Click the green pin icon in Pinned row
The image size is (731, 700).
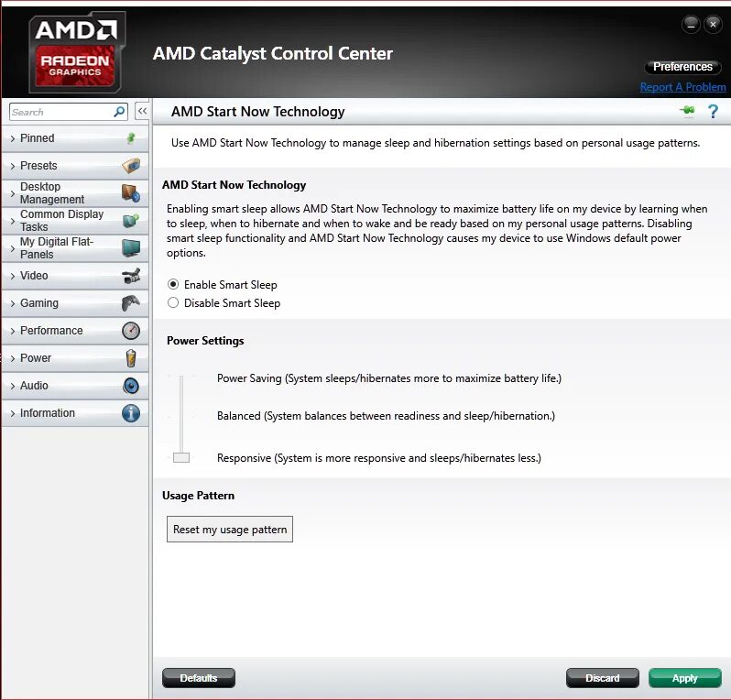[x=131, y=138]
